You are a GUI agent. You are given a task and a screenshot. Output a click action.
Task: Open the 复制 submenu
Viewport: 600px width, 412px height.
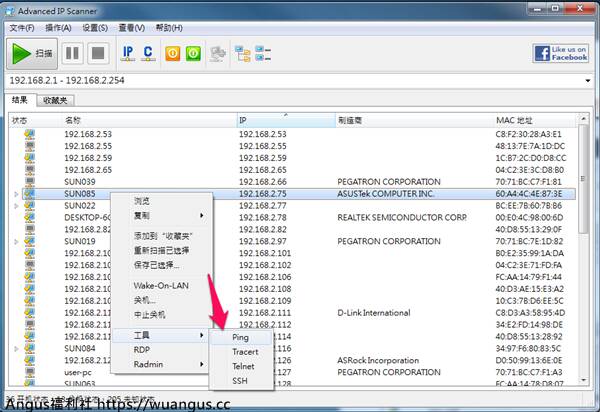tap(161, 216)
